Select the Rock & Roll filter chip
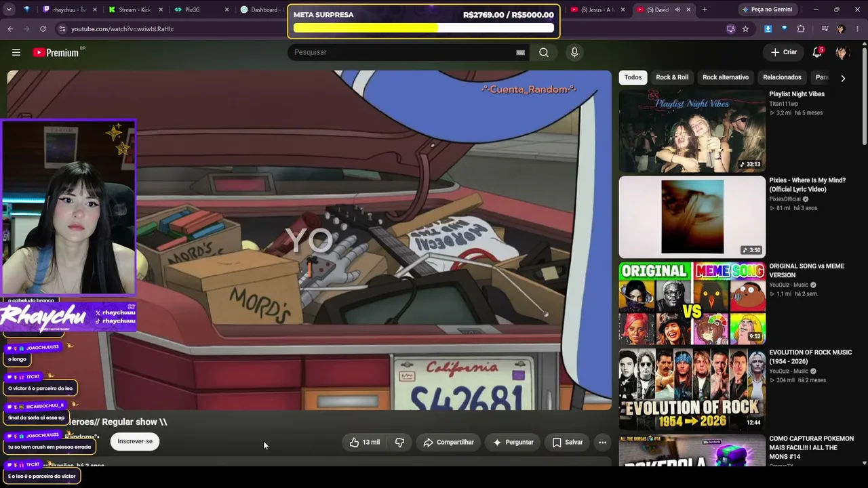 click(x=672, y=77)
